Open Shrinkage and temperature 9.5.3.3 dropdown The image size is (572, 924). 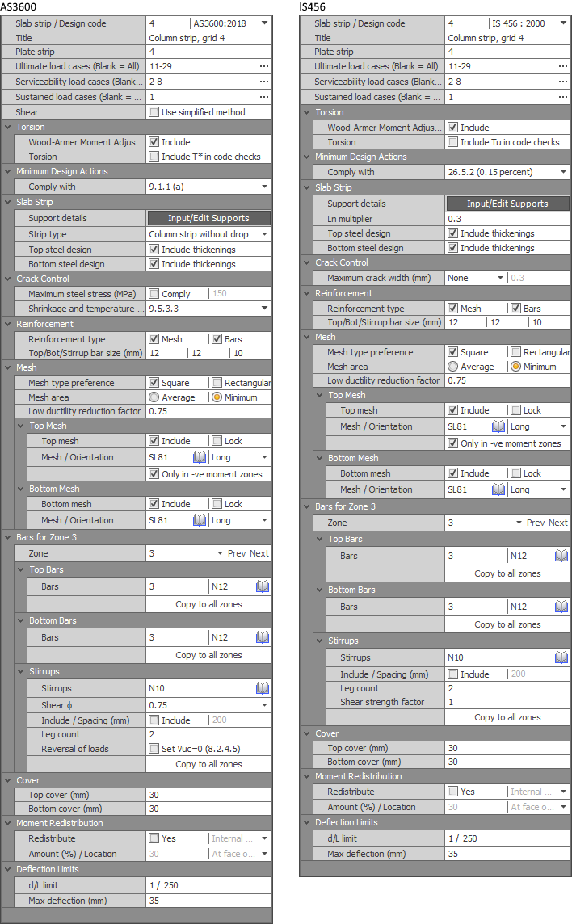click(264, 309)
